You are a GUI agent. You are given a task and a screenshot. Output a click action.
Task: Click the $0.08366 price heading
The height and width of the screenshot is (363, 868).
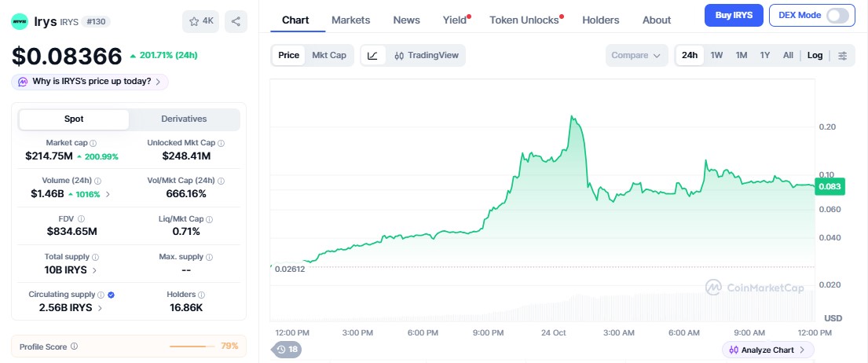coord(67,57)
